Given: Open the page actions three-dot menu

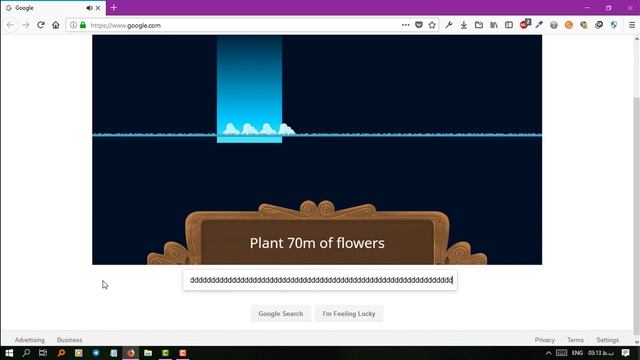Looking at the screenshot, I should (x=405, y=25).
